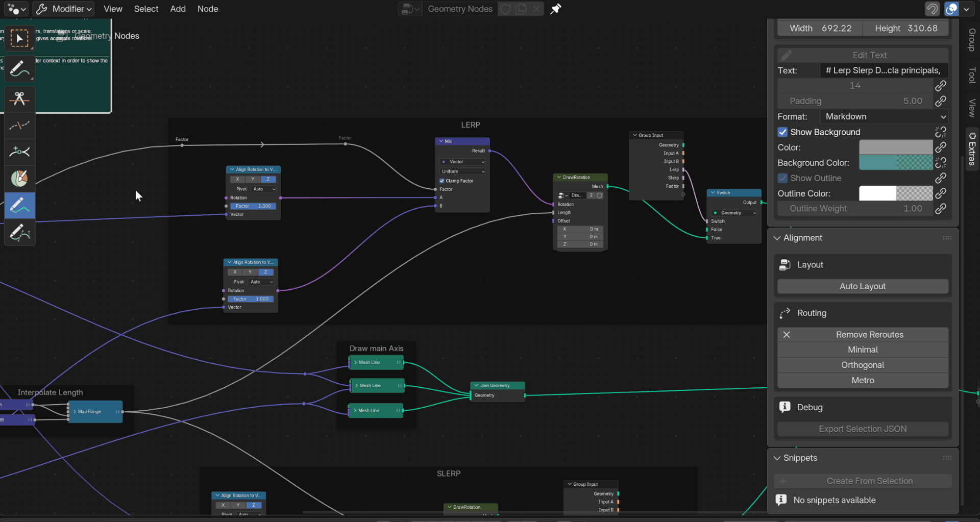Click the link icon beside Color
The height and width of the screenshot is (522, 980).
(941, 147)
